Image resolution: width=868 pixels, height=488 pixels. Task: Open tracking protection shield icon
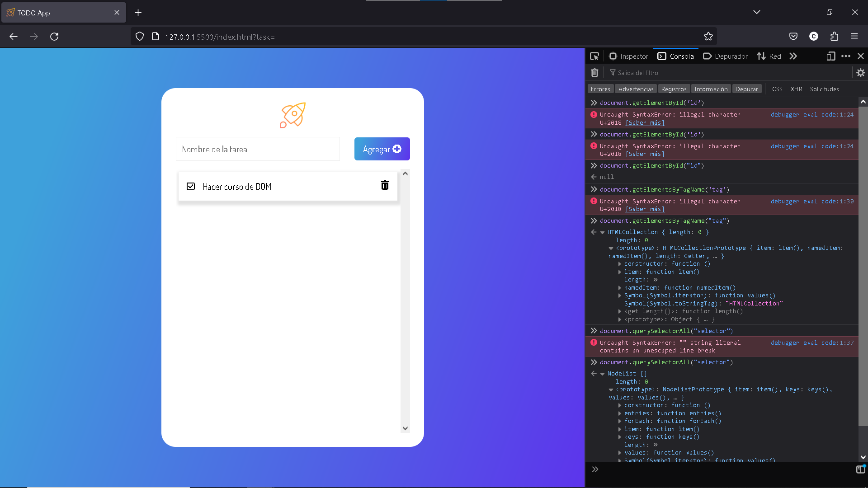coord(140,37)
